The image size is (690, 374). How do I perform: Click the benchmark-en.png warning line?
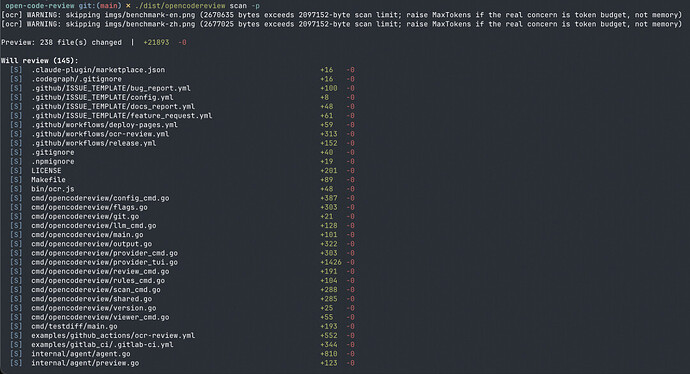(x=341, y=15)
